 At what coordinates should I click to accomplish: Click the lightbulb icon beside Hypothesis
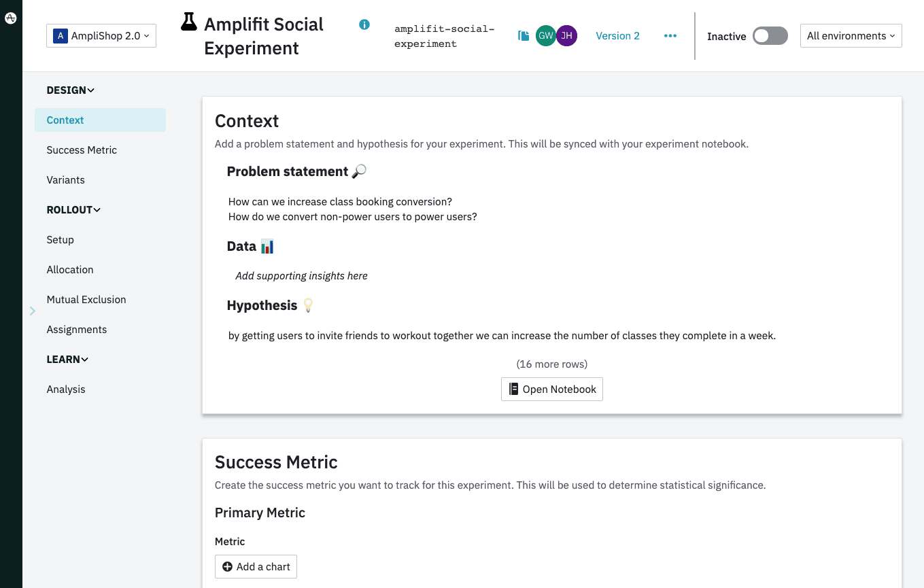click(x=308, y=305)
